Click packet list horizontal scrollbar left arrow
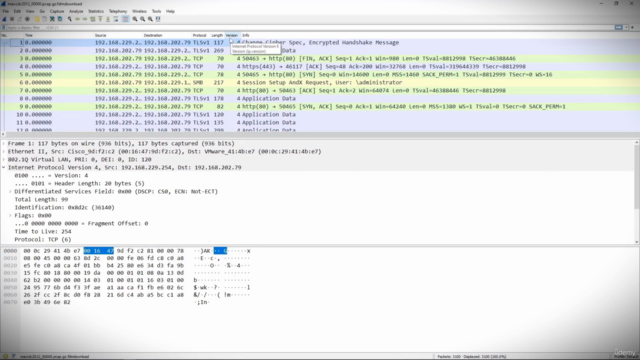 click(x=3, y=134)
